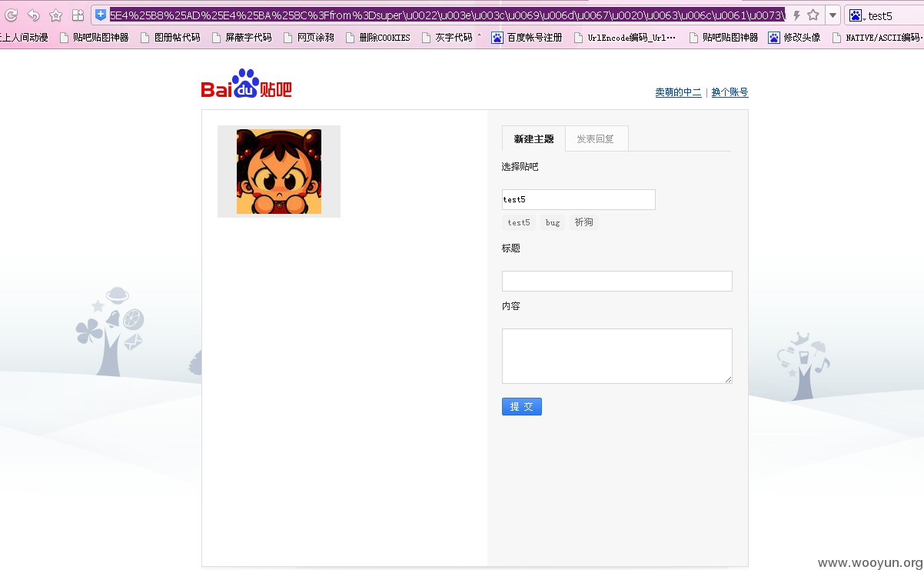Viewport: 924px width, 570px height.
Task: Click the Baidu paw search engine icon
Action: tap(856, 15)
